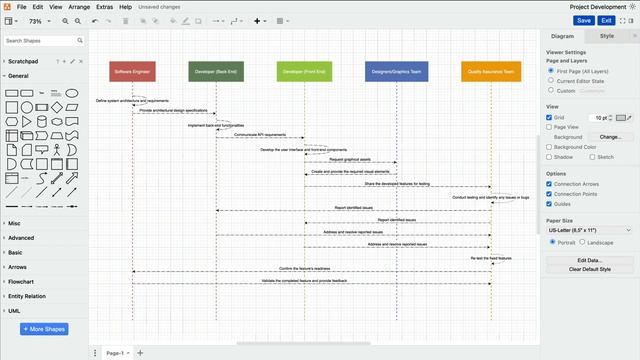The height and width of the screenshot is (360, 640).
Task: Select the Cloud shape in General
Action: (x=57, y=122)
